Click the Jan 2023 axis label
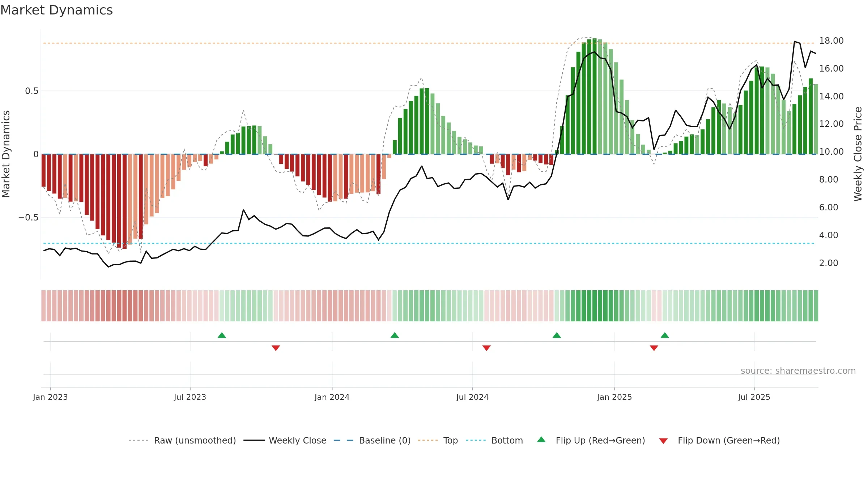Screen dimensions: 868x488 point(50,397)
